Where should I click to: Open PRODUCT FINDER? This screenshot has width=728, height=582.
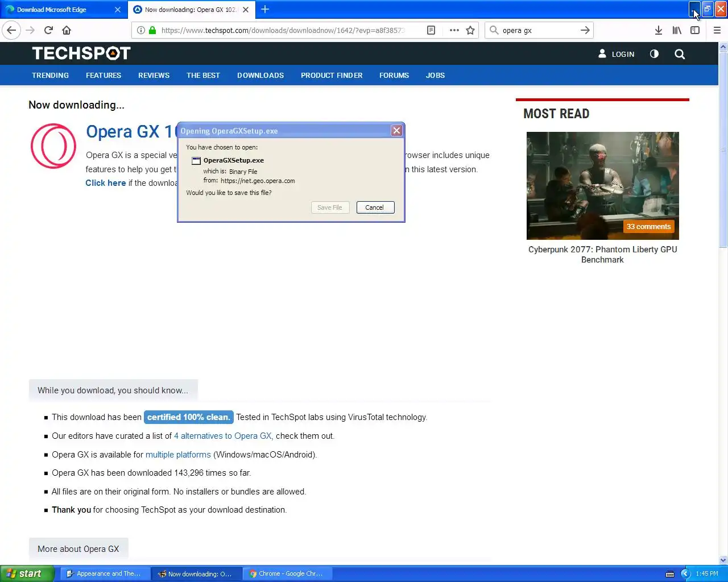click(332, 75)
